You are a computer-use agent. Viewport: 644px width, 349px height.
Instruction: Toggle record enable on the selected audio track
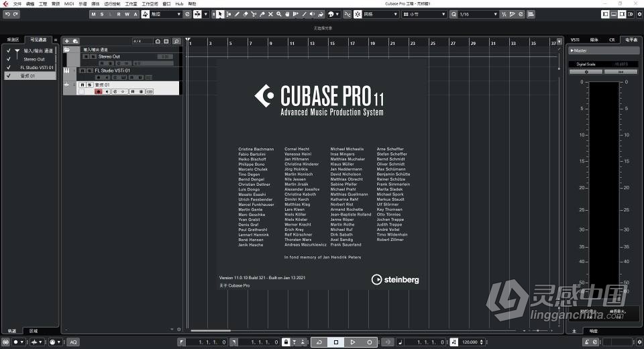(98, 92)
